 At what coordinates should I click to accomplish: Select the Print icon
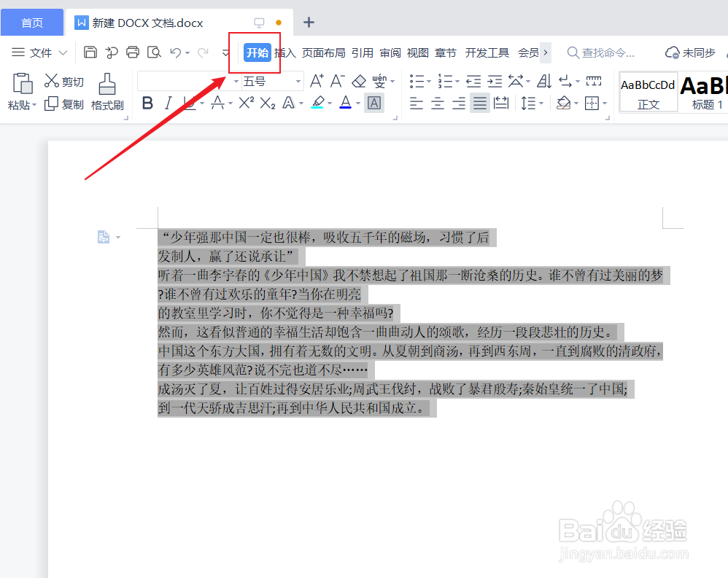pyautogui.click(x=132, y=52)
